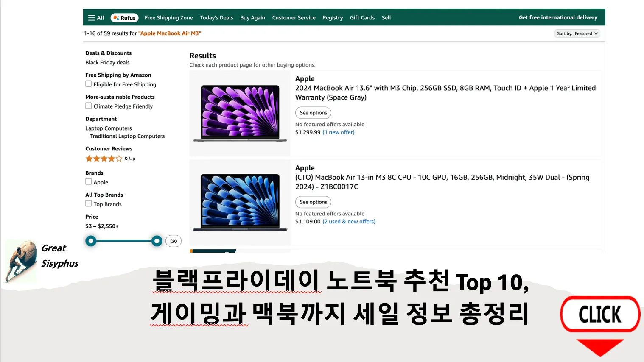Click See options for the Space Gray MacBook
Screen dimensions: 644x362
coord(313,113)
